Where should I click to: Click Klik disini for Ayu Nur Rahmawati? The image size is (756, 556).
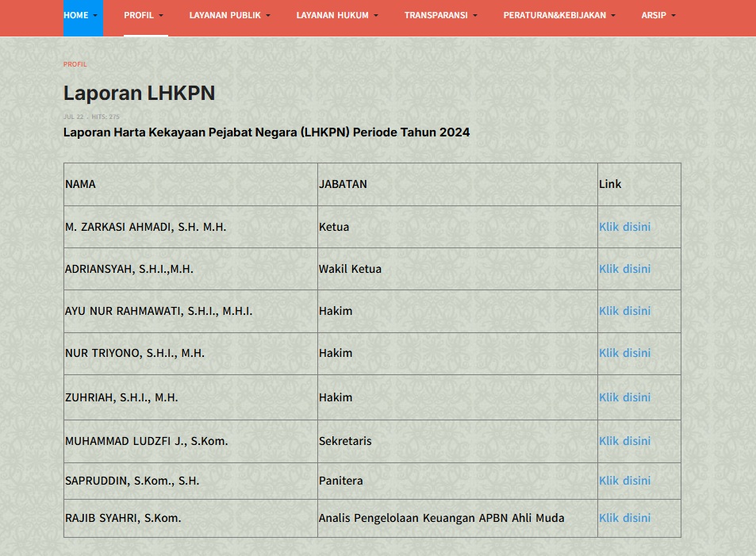point(624,311)
